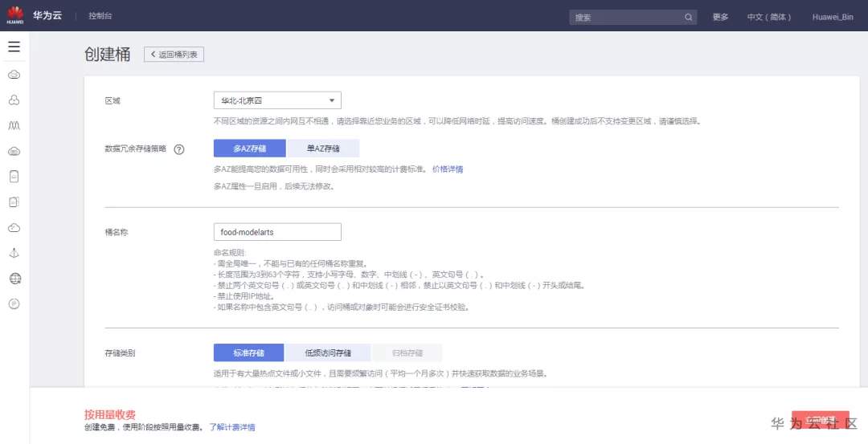Click the 创建桶 page heading
Viewport: 868px width, 444px height.
pos(108,54)
